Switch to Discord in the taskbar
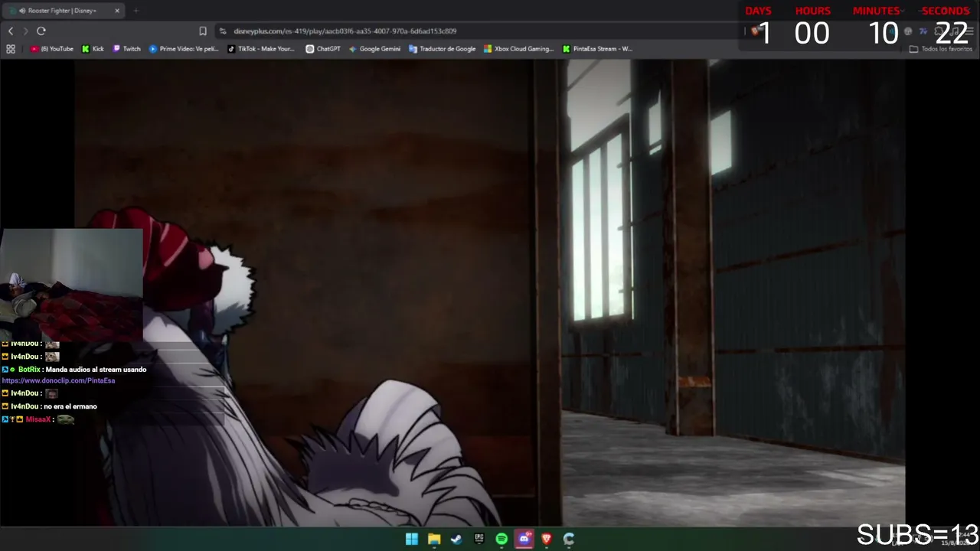Screen dimensions: 980x551 [524, 539]
